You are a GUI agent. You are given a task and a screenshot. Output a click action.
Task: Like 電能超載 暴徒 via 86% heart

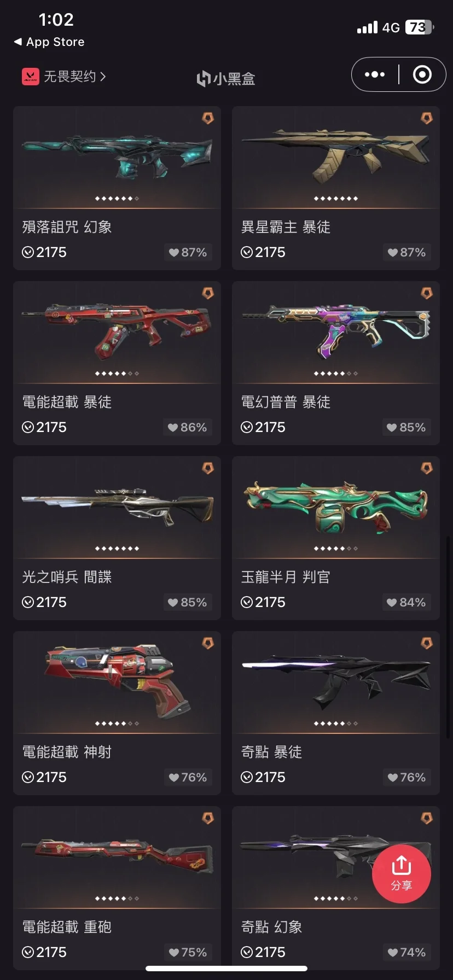188,427
